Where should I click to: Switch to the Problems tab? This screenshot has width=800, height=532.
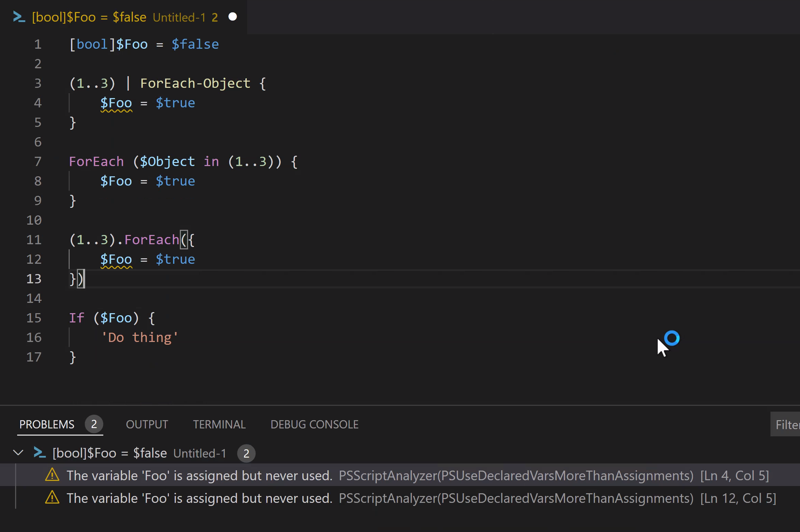(47, 424)
